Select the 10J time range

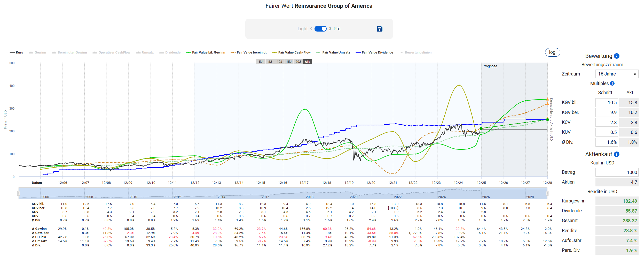pyautogui.click(x=279, y=62)
